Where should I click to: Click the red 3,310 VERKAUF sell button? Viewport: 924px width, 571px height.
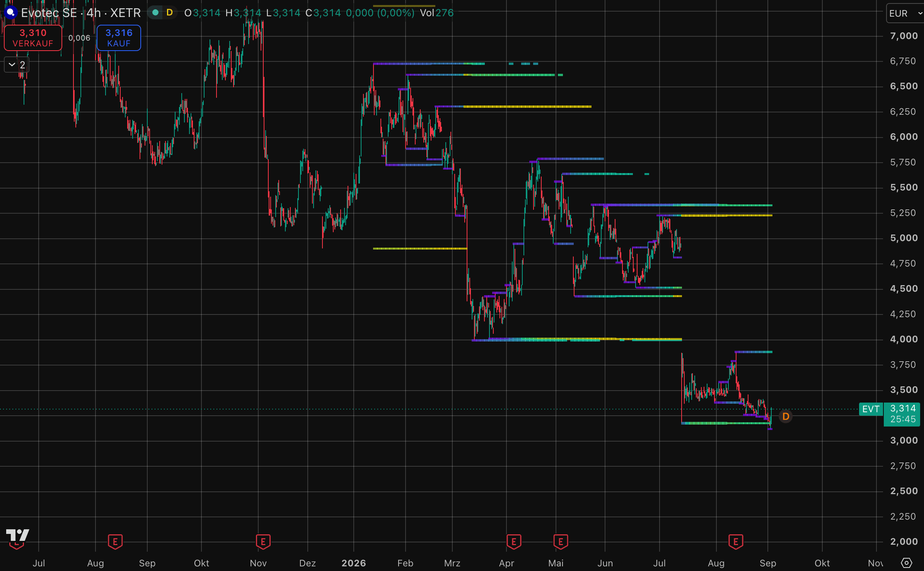33,38
